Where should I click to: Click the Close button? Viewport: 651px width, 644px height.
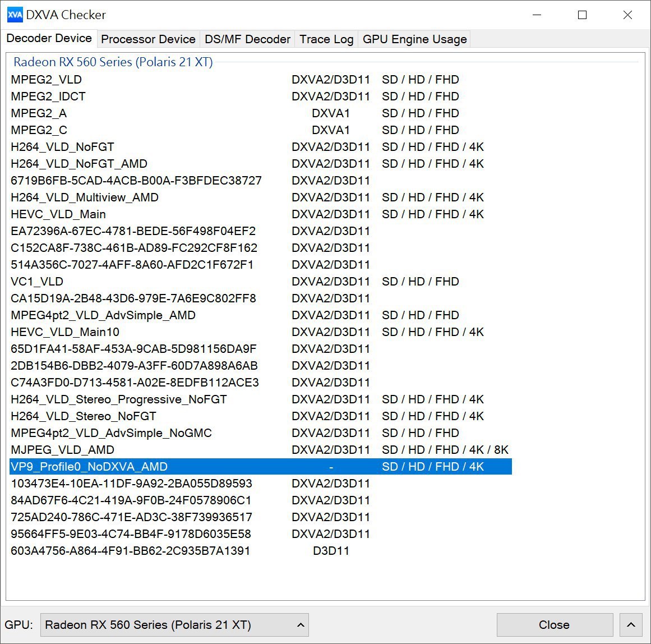pos(555,625)
